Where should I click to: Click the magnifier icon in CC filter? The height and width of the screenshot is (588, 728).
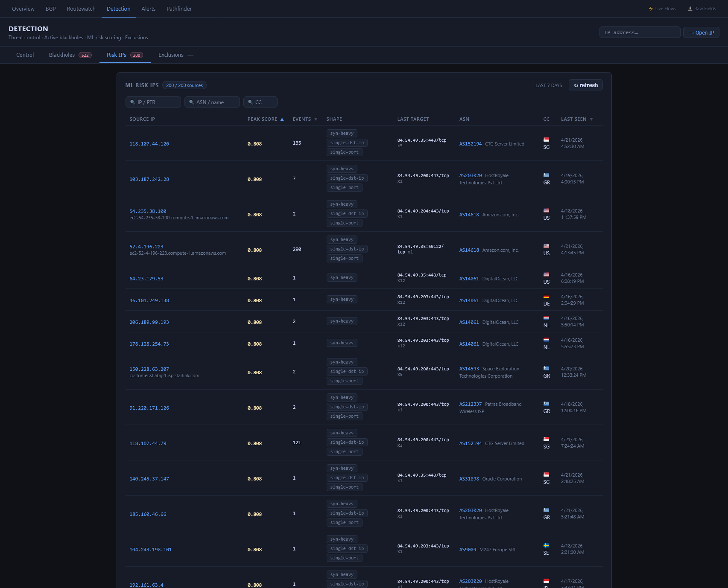coord(251,102)
